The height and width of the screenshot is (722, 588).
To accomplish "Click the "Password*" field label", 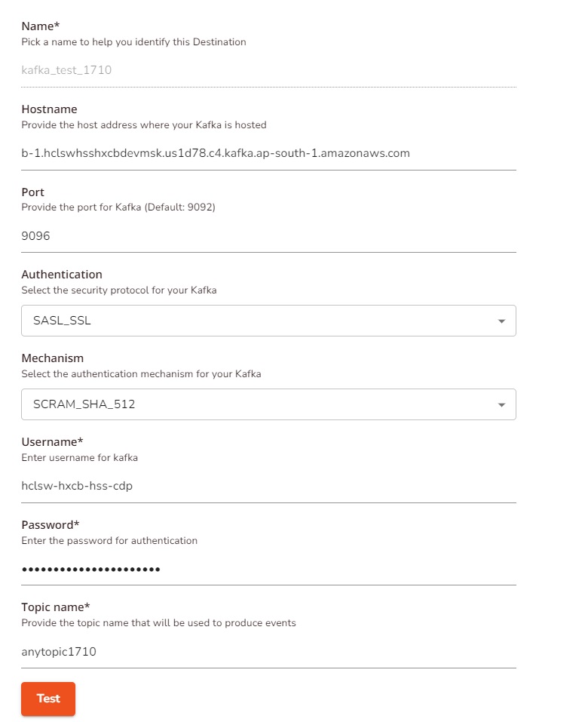I will pos(51,524).
